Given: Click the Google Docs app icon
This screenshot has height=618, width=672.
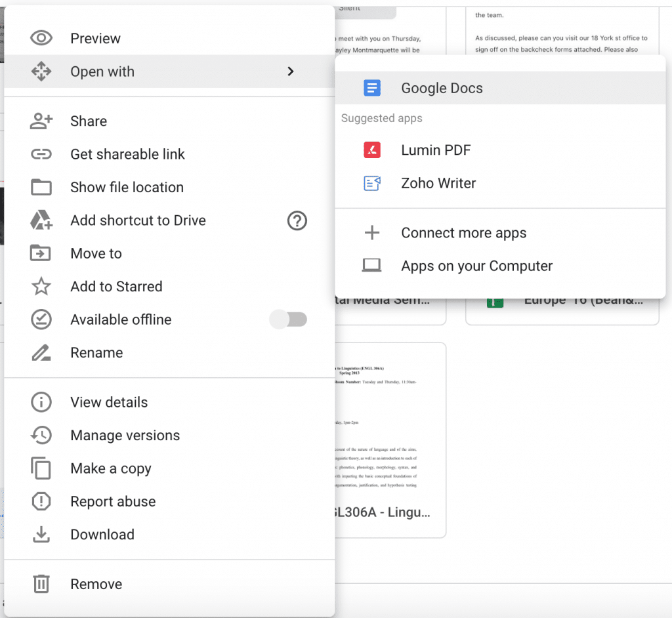Looking at the screenshot, I should point(372,89).
